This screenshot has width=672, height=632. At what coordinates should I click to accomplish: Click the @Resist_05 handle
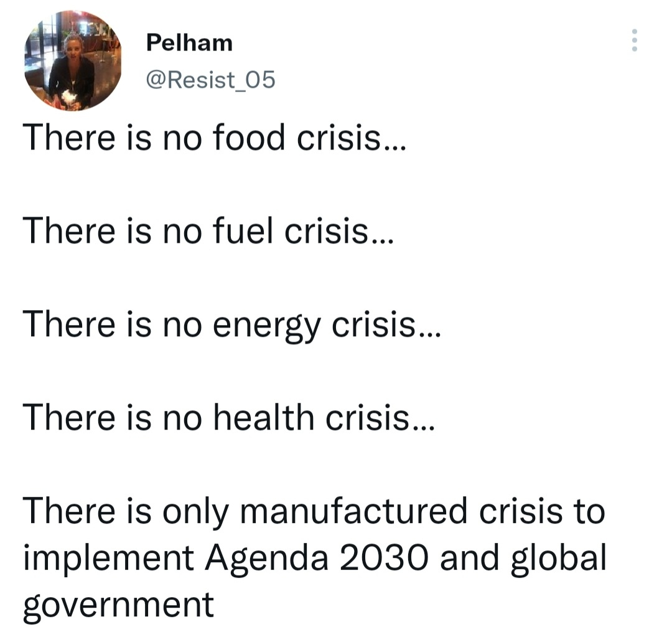pos(210,80)
